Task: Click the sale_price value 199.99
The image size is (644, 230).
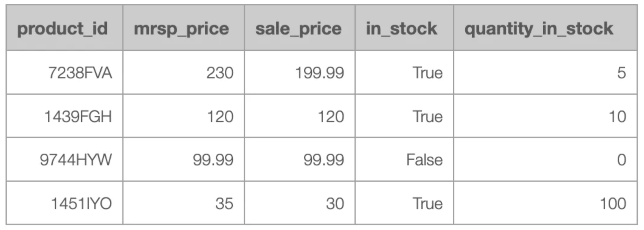Action: click(320, 73)
